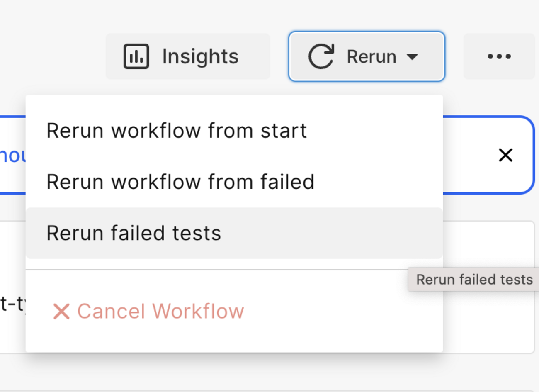Open the Insights text label
This screenshot has width=539, height=392.
[200, 56]
